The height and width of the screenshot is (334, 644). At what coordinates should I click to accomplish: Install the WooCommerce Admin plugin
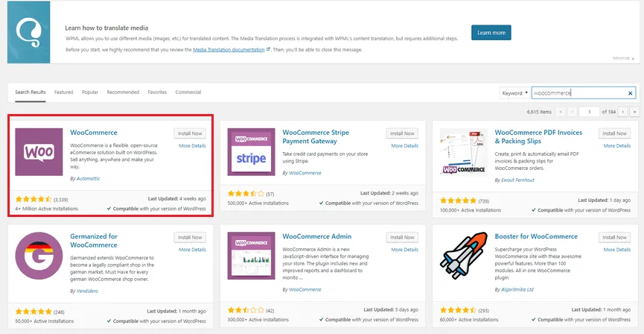403,237
